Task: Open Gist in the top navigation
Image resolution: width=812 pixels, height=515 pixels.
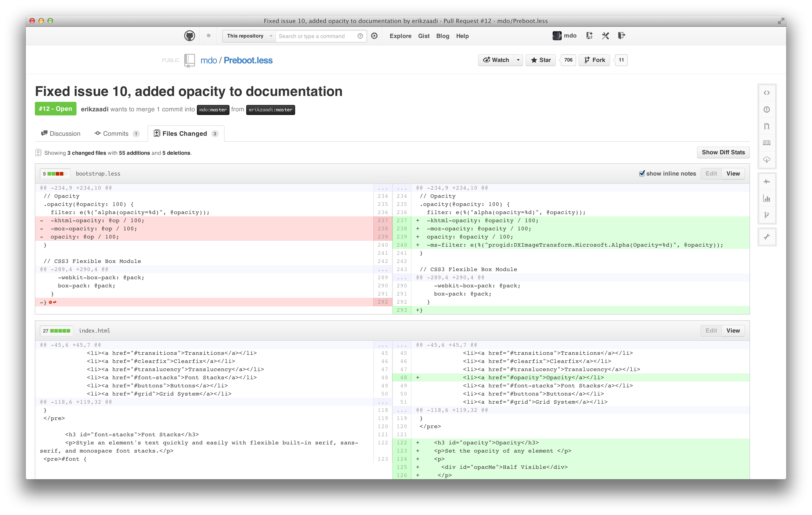Action: pyautogui.click(x=423, y=36)
